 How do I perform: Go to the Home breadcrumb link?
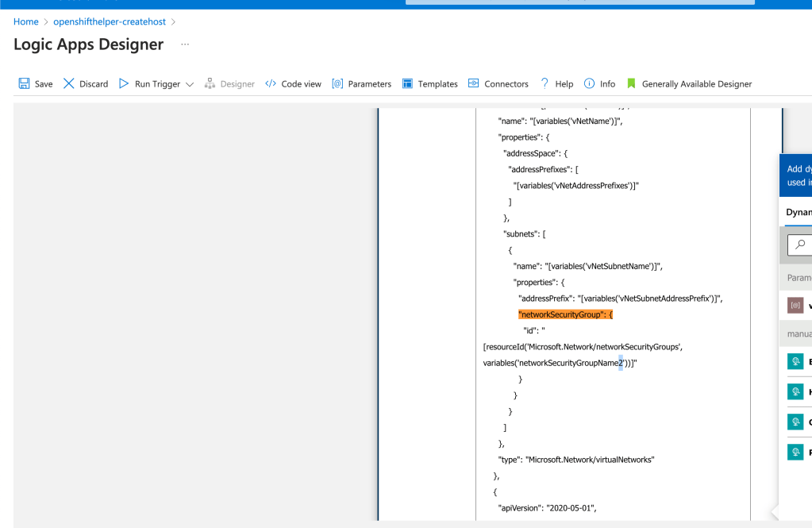coord(26,21)
